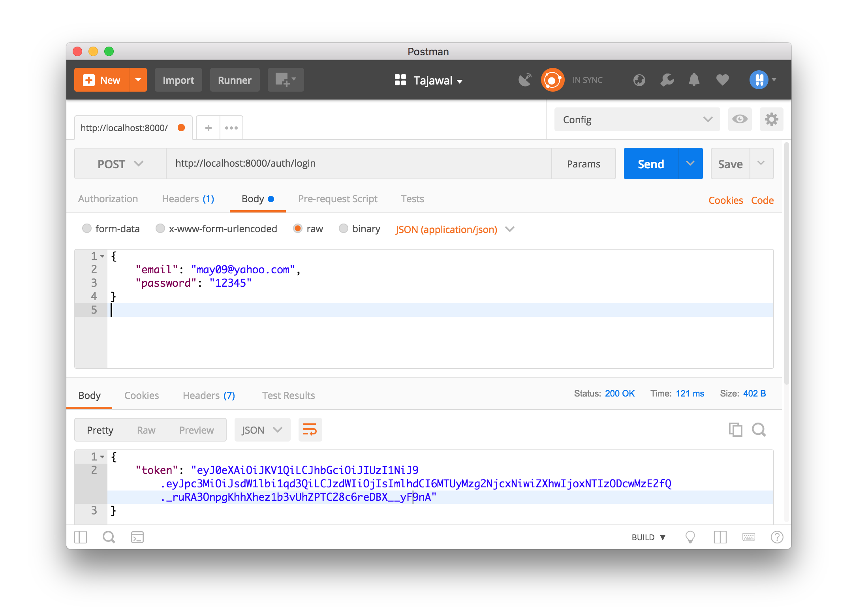Open the new window icon in toolbar
This screenshot has width=868, height=609.
click(x=286, y=80)
